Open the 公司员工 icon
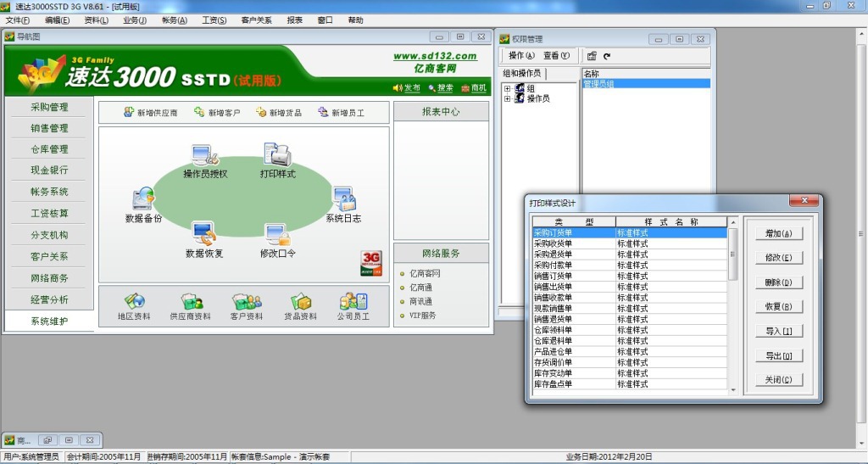The image size is (868, 464). (x=353, y=302)
